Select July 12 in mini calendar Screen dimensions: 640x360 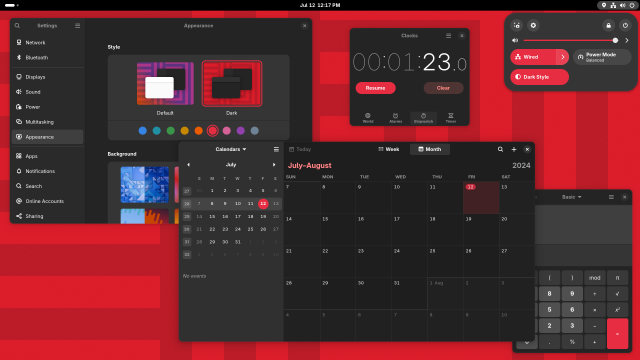[x=263, y=203]
